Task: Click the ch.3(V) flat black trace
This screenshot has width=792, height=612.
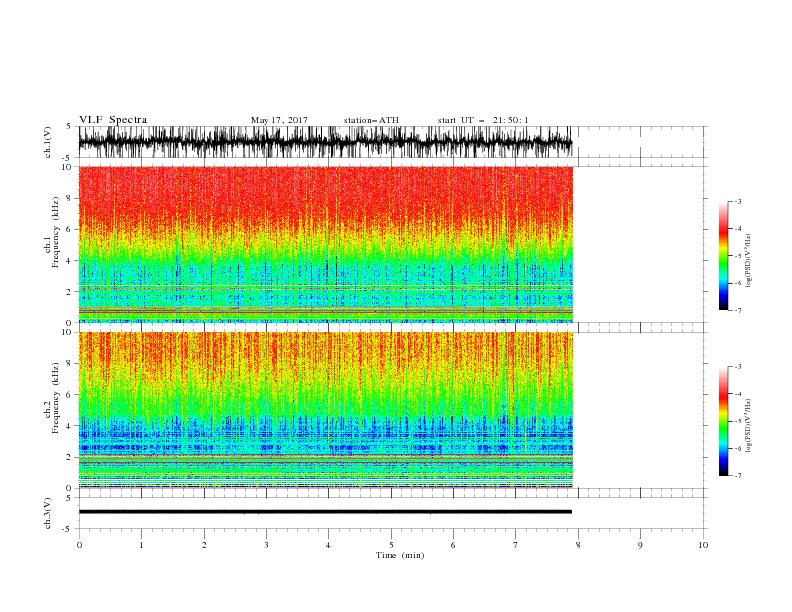Action: click(325, 512)
